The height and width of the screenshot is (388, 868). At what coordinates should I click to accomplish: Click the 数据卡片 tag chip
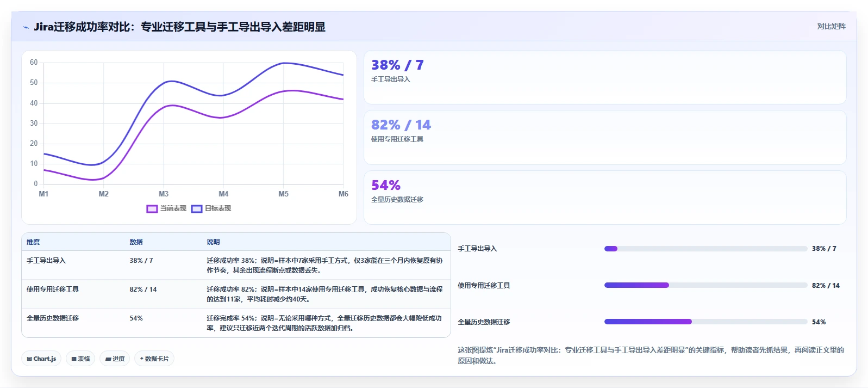154,359
